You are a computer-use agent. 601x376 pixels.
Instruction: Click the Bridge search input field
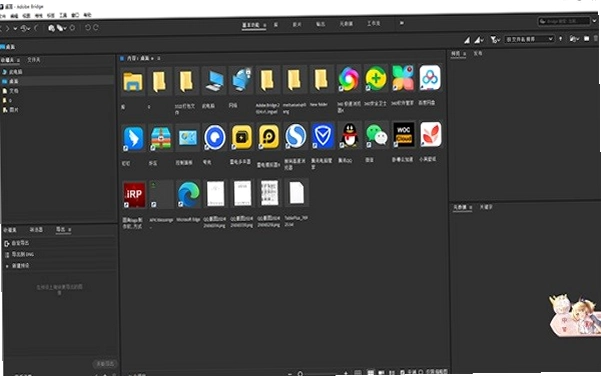[564, 21]
